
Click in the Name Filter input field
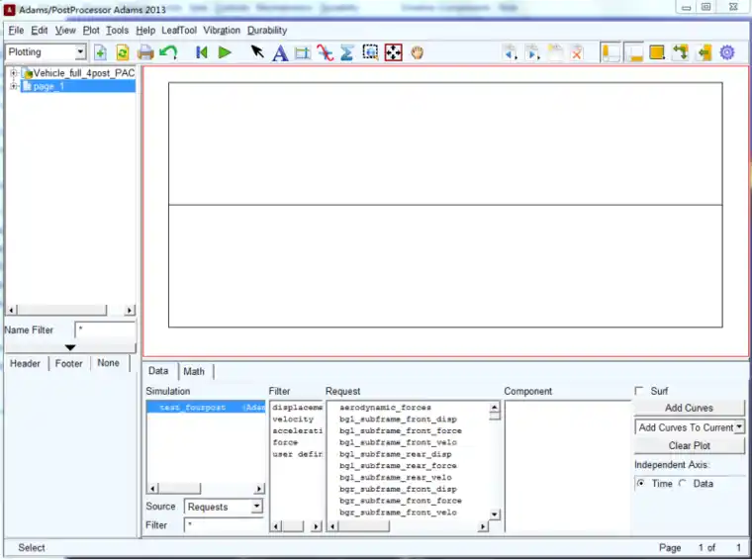pyautogui.click(x=106, y=329)
